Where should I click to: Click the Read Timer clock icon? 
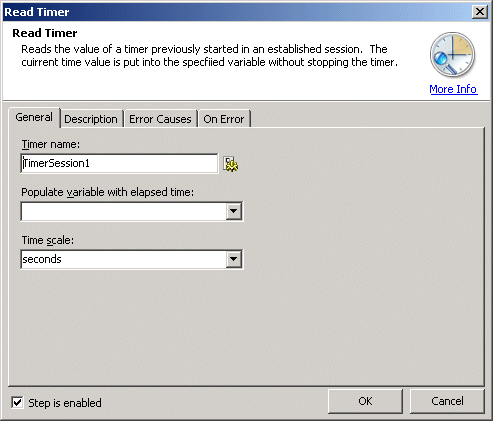[x=453, y=55]
